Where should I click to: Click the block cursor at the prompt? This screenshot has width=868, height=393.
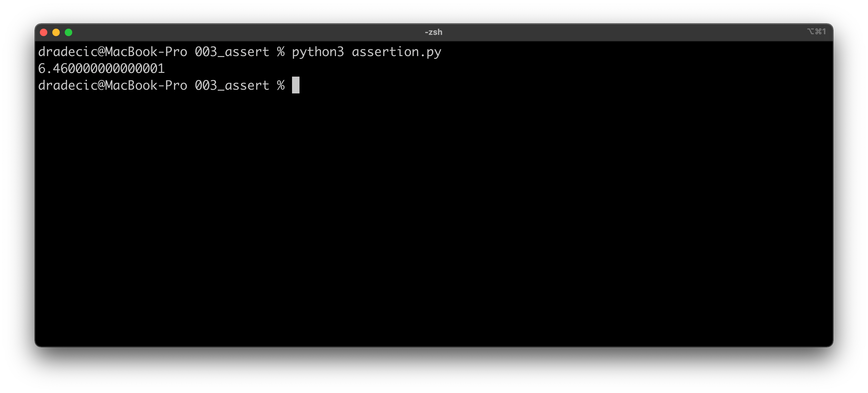point(295,85)
